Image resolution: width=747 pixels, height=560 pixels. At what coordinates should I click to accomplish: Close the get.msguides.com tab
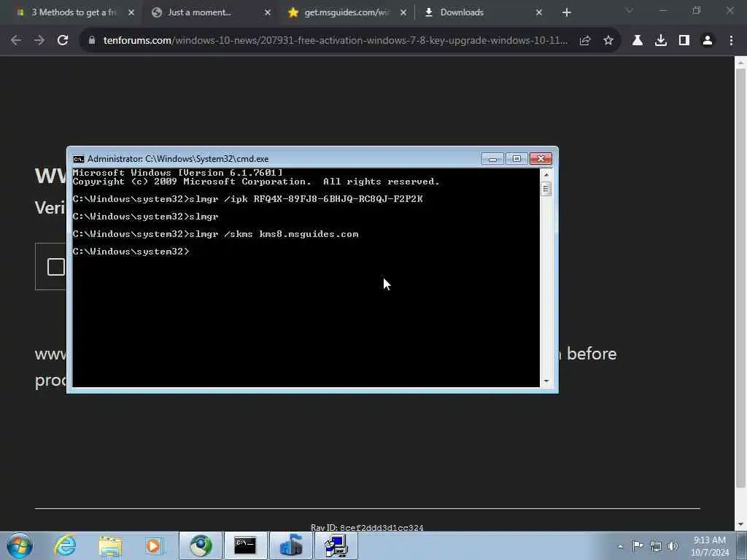point(403,12)
